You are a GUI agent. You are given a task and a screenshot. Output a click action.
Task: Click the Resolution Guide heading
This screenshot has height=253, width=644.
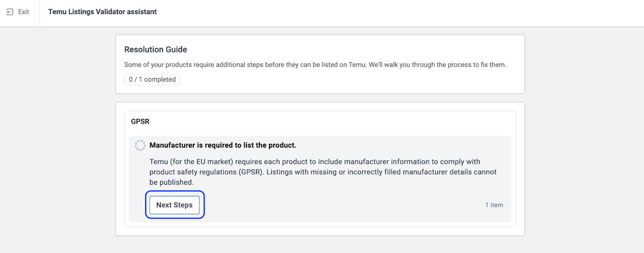click(155, 49)
